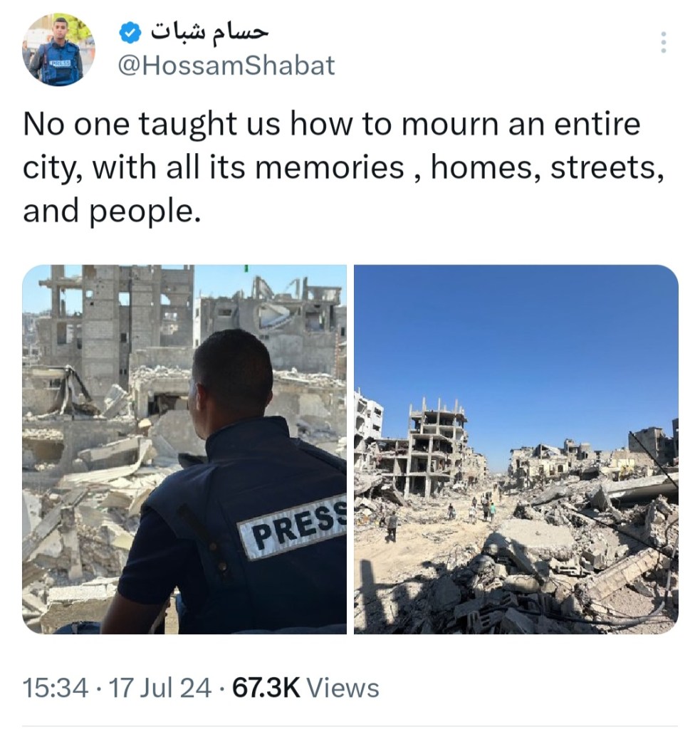Open the @HossamShabat handle link
The height and width of the screenshot is (729, 700).
pos(226,65)
